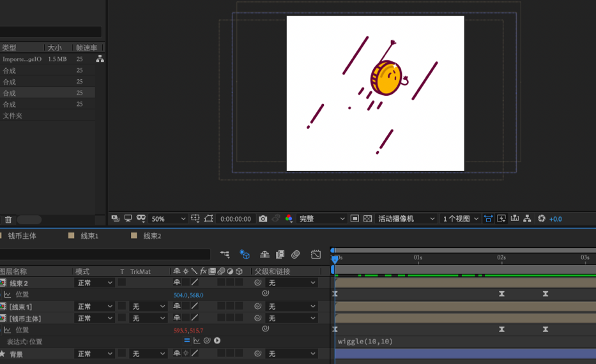Switch to the 钱币主体 timeline tab
596x364 pixels.
tap(22, 236)
